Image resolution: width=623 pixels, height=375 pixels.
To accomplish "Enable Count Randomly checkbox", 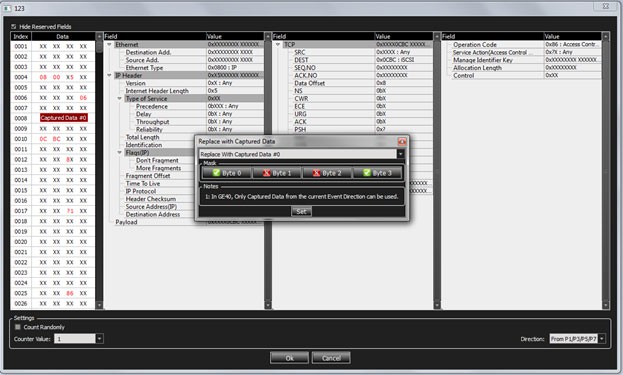I will [x=17, y=327].
